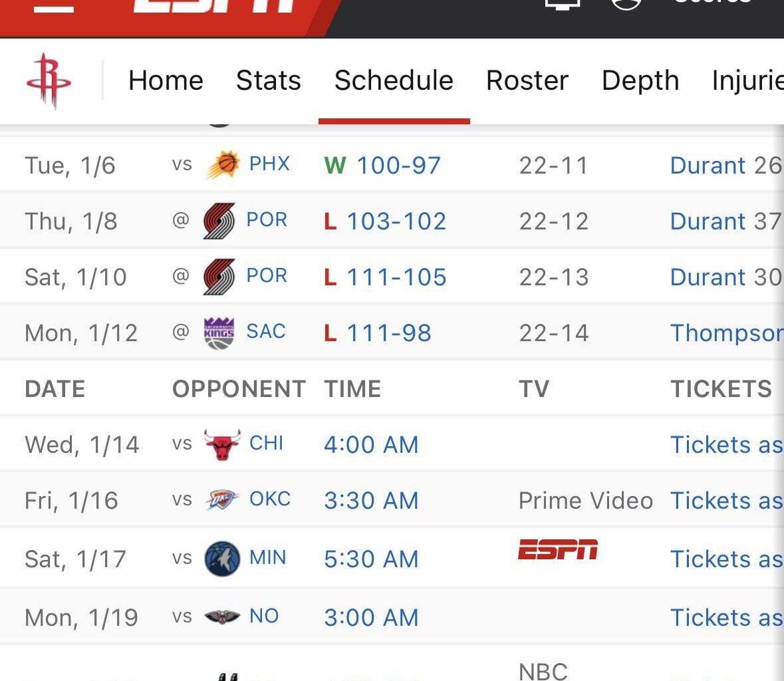Open the hamburger menu icon
This screenshot has height=681, width=784.
point(53,7)
